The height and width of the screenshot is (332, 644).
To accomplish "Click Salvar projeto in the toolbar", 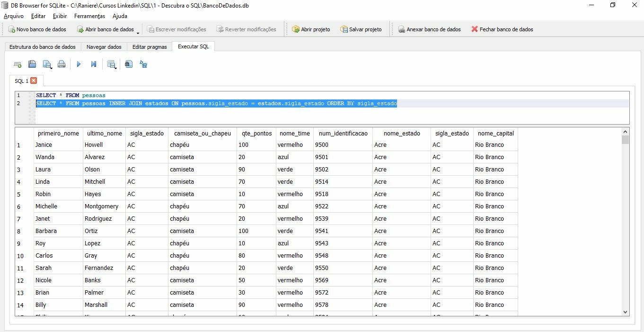I will [361, 29].
